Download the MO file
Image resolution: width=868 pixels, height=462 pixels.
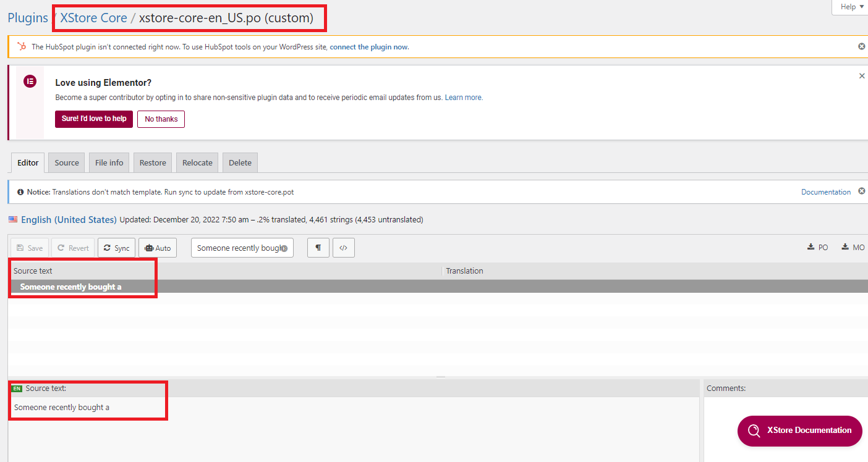click(x=853, y=247)
